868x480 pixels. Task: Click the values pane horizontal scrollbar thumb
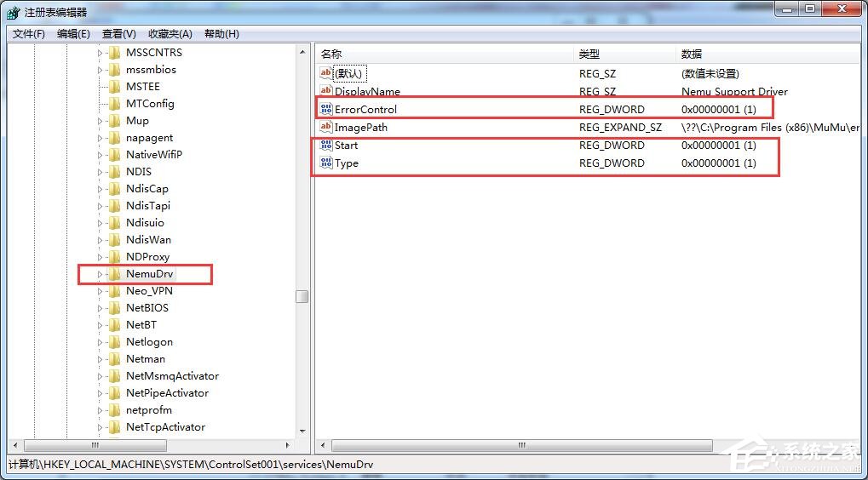522,445
